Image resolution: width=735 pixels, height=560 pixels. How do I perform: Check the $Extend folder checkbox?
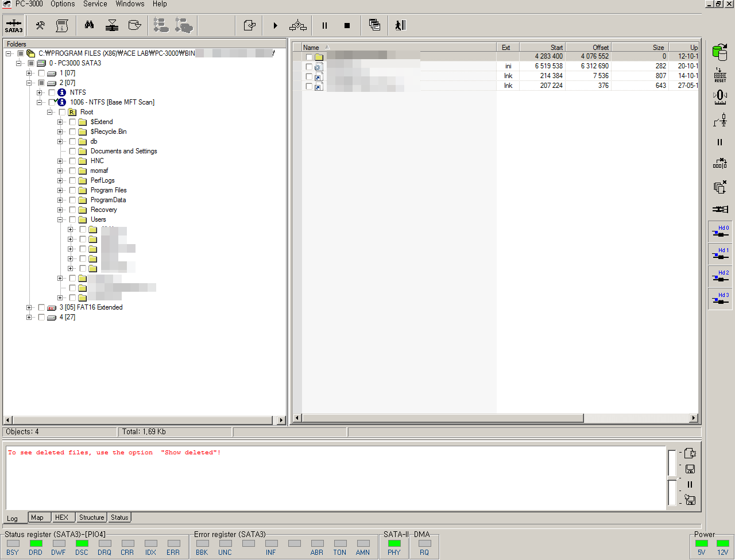(72, 122)
